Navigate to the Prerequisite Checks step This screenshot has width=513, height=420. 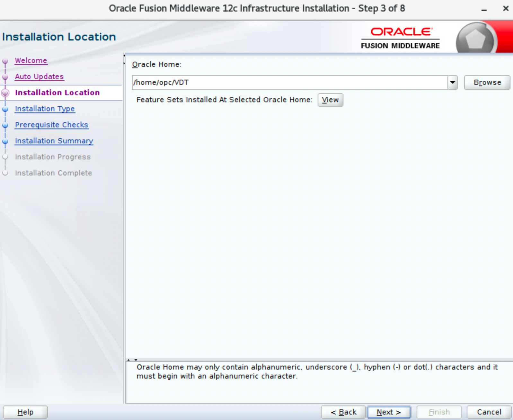tap(51, 125)
